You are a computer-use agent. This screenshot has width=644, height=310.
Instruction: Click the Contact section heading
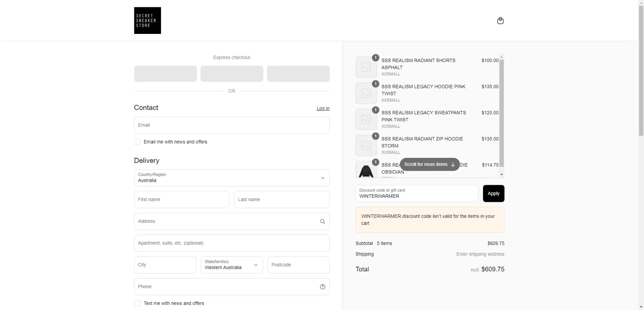(x=146, y=108)
